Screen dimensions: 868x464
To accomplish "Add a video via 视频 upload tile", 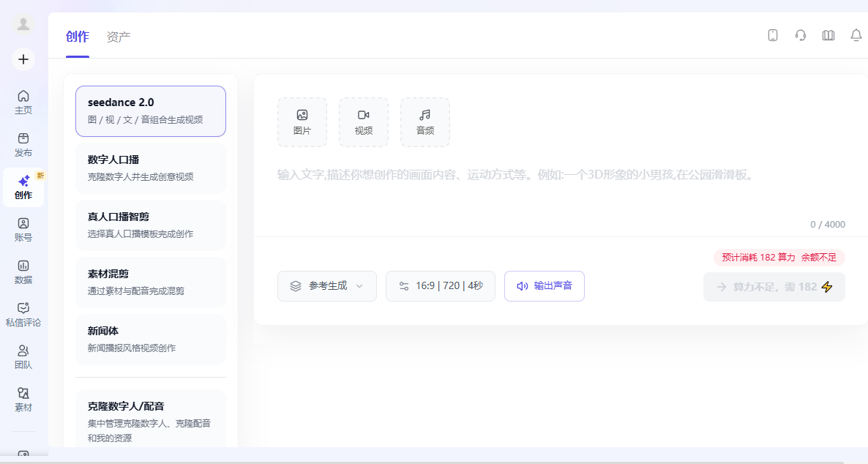I will coord(364,122).
